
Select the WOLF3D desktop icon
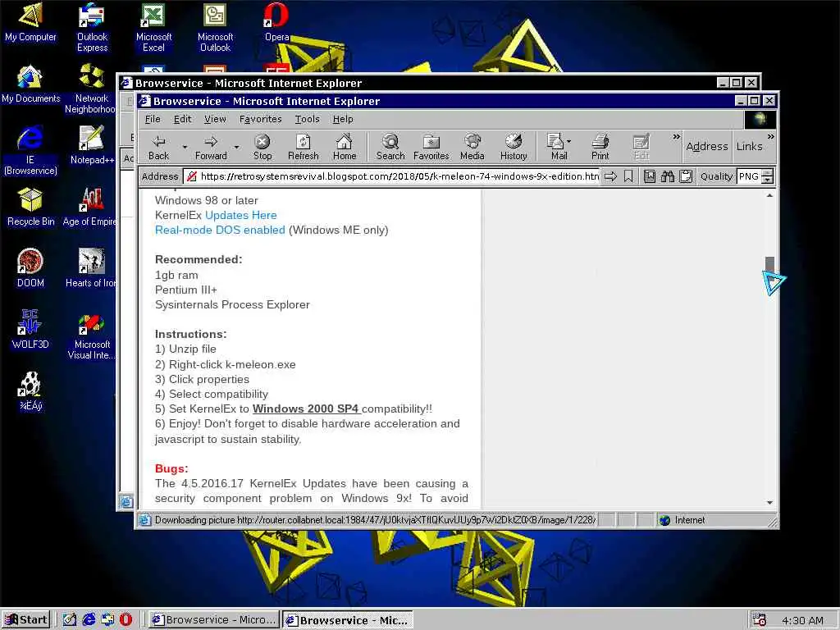point(30,330)
